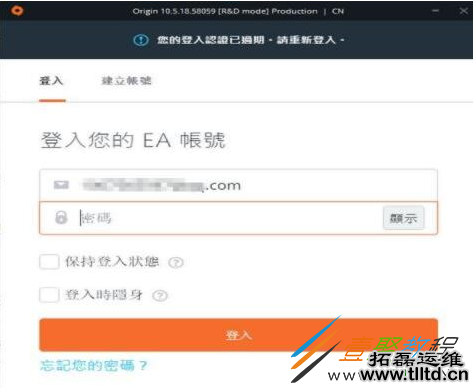Close the Origin window

[x=464, y=11]
